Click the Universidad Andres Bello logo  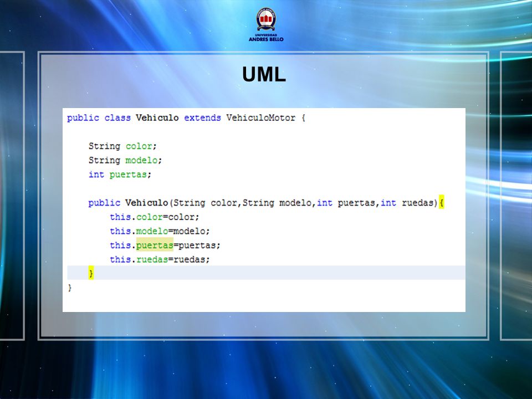(266, 24)
